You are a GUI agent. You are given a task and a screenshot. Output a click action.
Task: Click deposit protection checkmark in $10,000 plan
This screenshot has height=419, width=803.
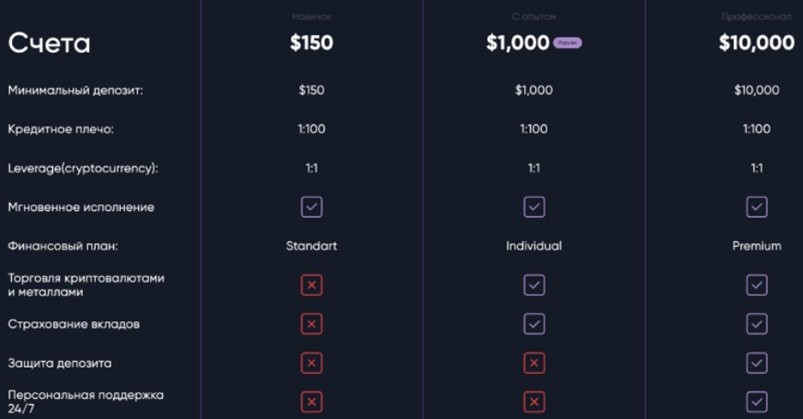(757, 363)
